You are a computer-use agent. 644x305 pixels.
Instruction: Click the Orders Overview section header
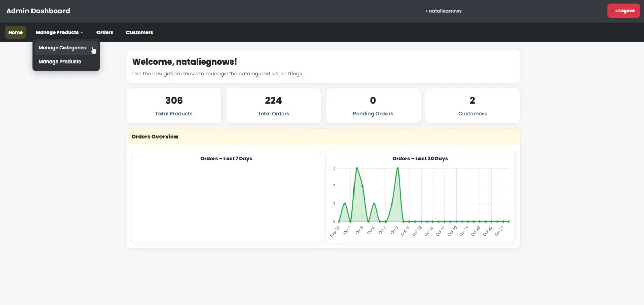pyautogui.click(x=155, y=137)
